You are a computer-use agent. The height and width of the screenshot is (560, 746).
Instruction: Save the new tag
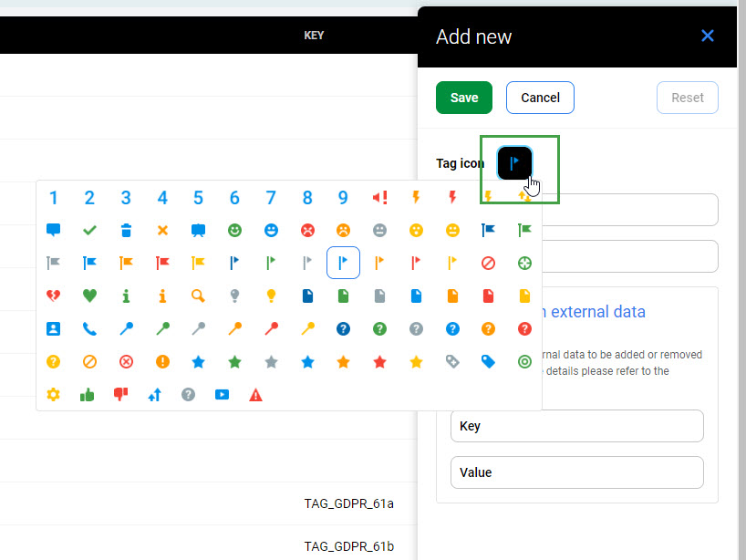(x=463, y=98)
